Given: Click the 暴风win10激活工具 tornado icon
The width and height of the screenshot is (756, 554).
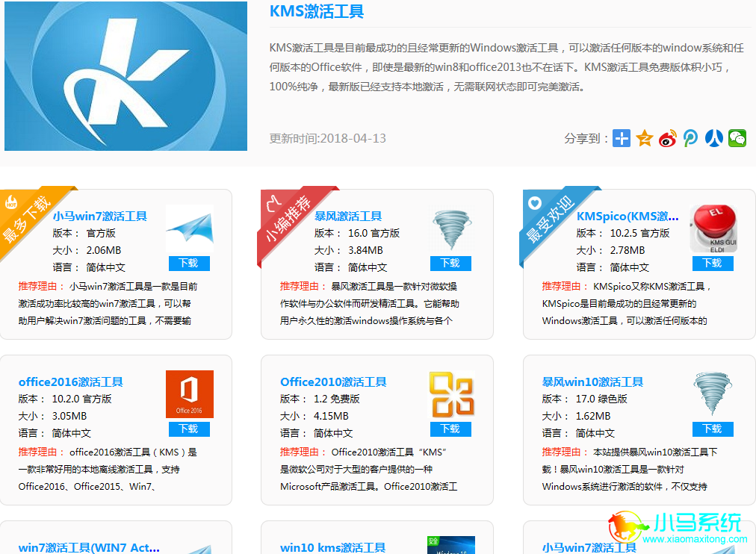Looking at the screenshot, I should [x=713, y=394].
